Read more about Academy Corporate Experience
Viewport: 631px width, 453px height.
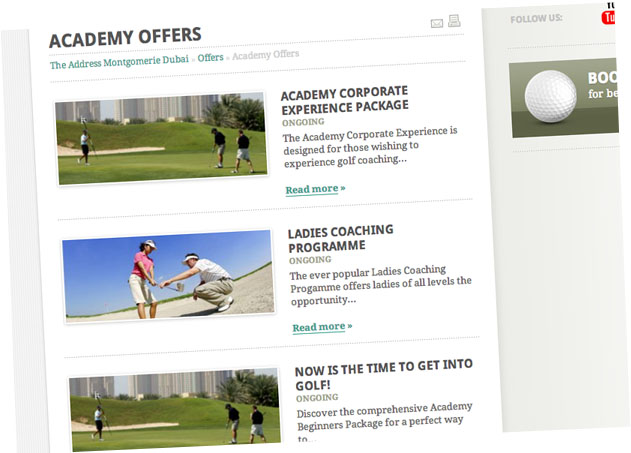click(315, 189)
